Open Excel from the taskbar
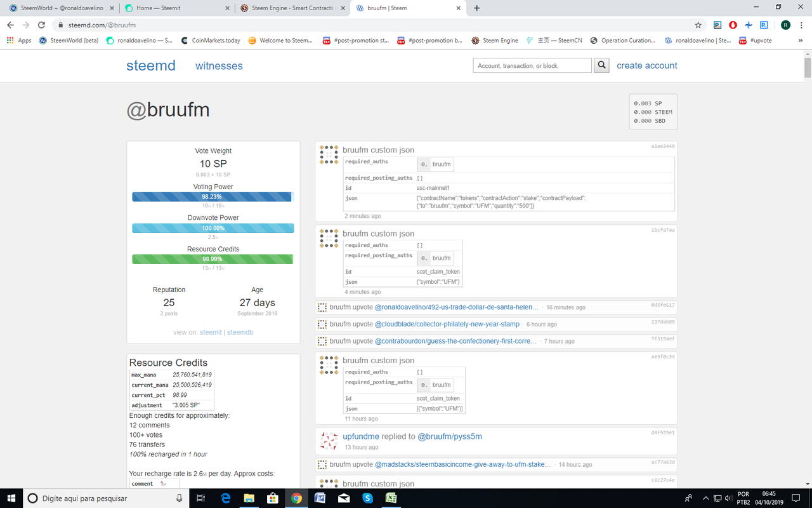The image size is (812, 508). (391, 498)
